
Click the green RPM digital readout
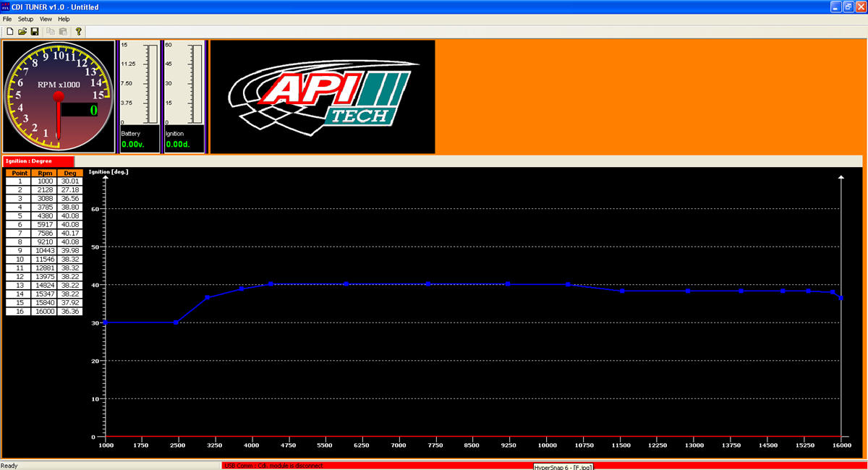pos(80,110)
